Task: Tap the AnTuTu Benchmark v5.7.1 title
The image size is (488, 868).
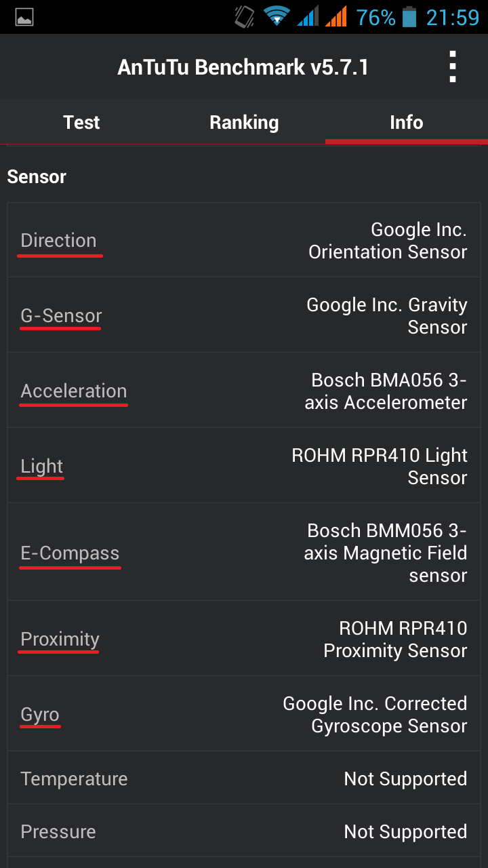Action: [x=243, y=66]
